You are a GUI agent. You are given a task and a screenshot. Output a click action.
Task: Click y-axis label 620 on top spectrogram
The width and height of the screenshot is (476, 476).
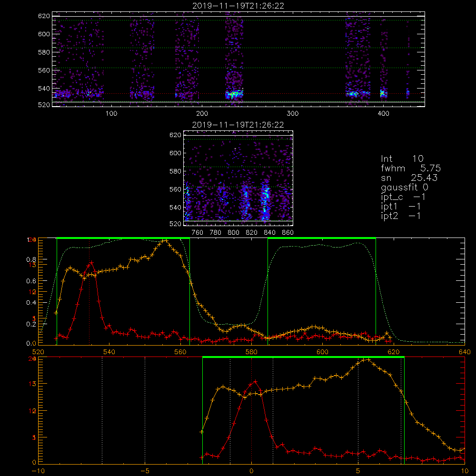tap(44, 16)
